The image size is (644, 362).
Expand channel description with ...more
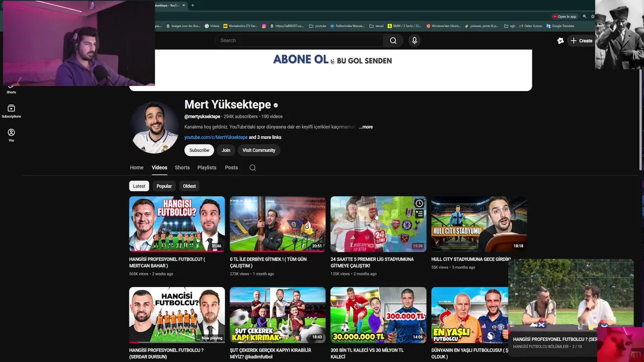(366, 127)
